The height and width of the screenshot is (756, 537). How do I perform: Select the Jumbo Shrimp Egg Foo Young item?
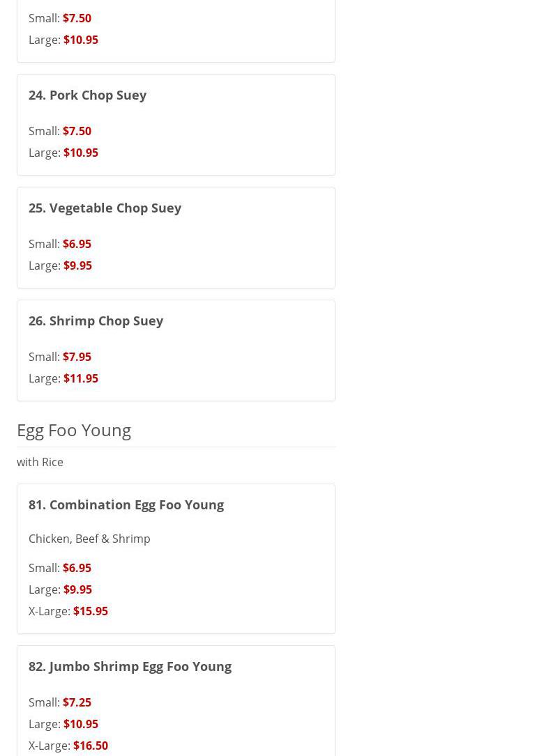coord(130,666)
